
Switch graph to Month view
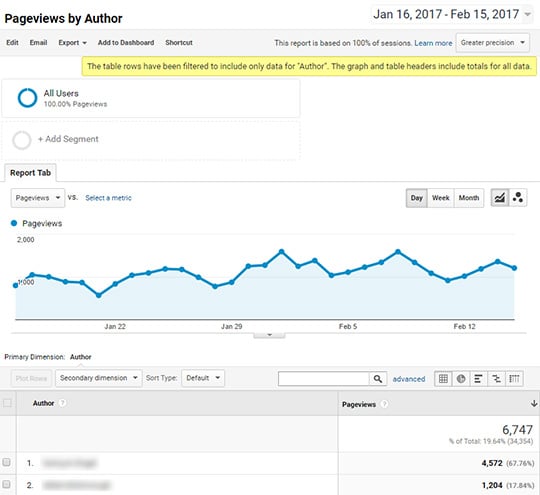tap(469, 198)
